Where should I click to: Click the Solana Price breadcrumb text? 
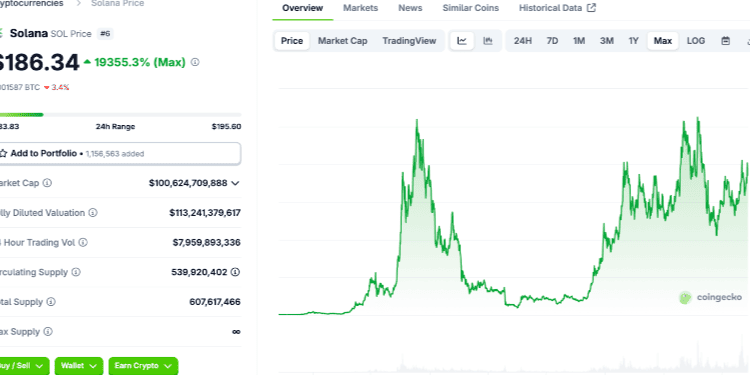click(x=117, y=3)
